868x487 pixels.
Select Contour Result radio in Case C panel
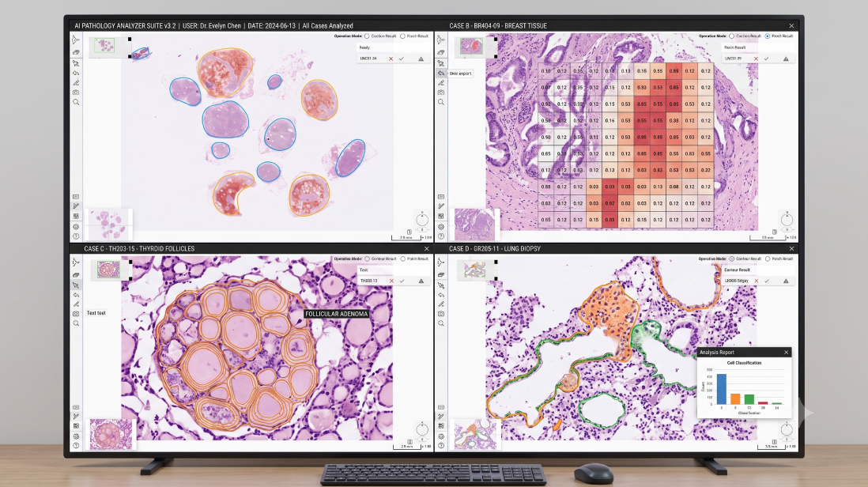(367, 259)
